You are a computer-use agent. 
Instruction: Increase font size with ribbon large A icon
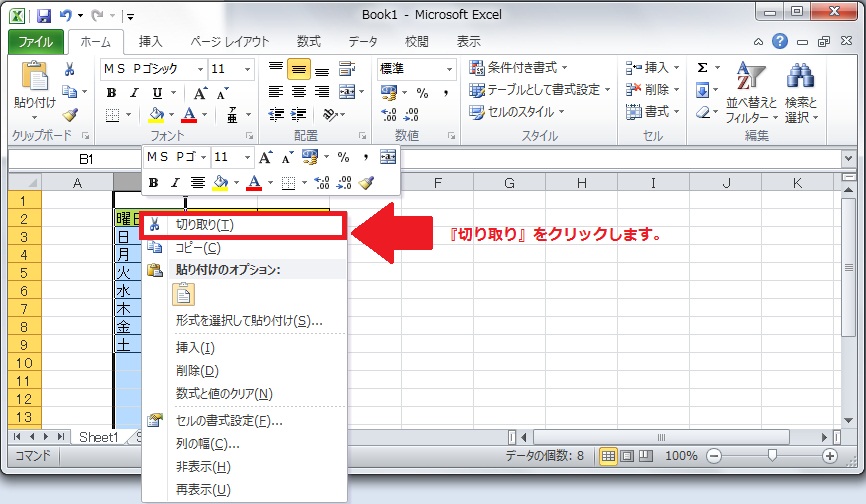pos(200,93)
